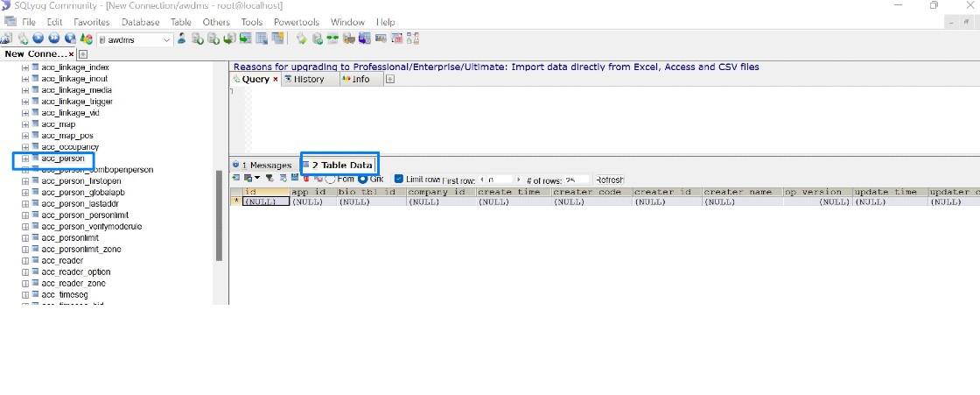Open the File menu

(x=29, y=22)
